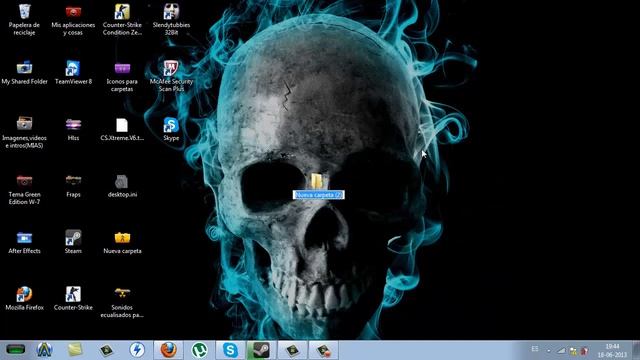Open uTorrent from the taskbar
Screen dimensions: 640x360
point(199,350)
